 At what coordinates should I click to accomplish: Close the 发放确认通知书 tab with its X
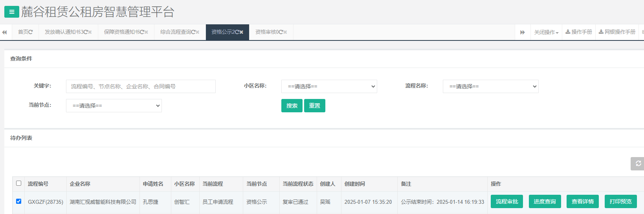(90, 32)
